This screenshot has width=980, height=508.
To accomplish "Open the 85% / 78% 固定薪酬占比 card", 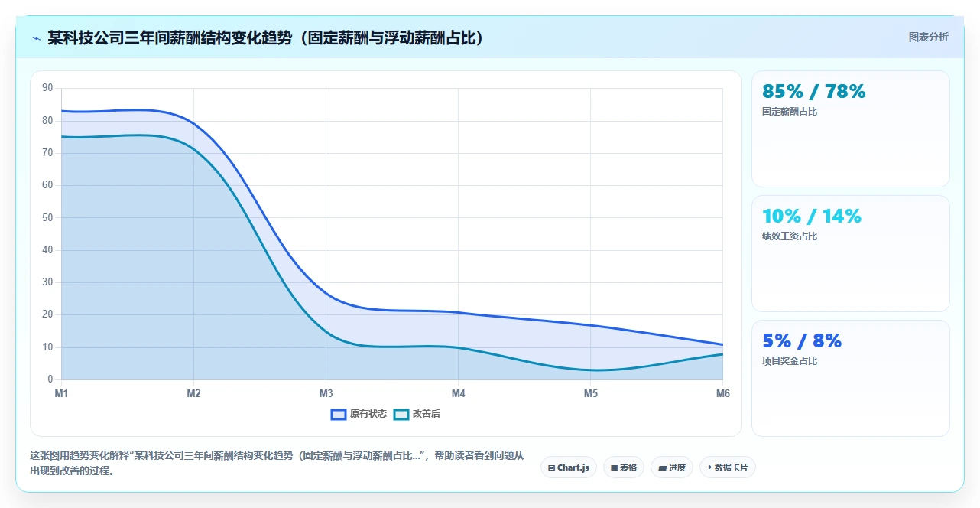I will click(851, 129).
